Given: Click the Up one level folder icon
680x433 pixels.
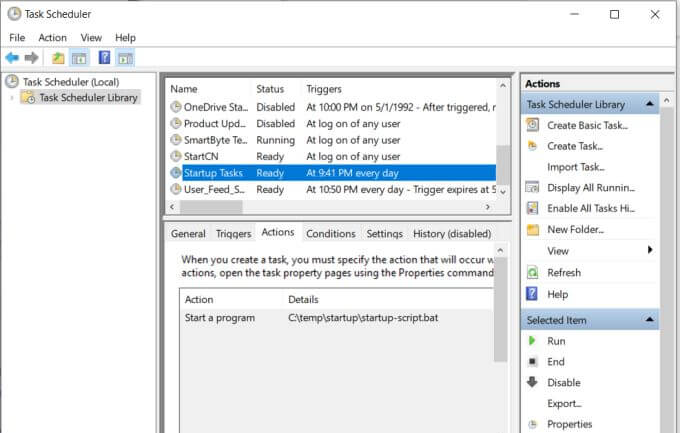Looking at the screenshot, I should coord(58,58).
